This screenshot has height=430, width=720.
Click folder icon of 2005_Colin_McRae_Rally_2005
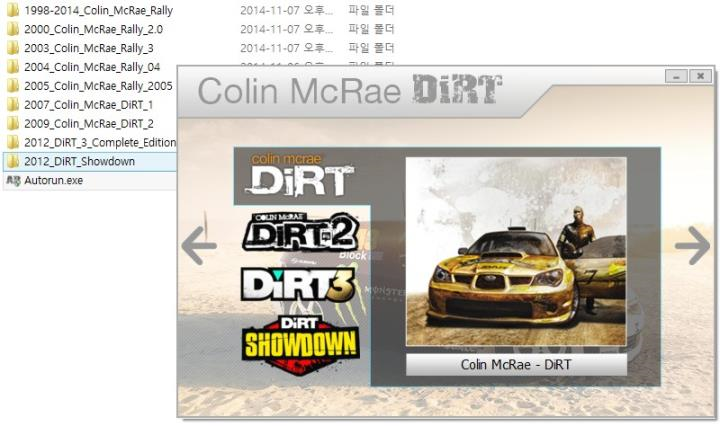[13, 85]
